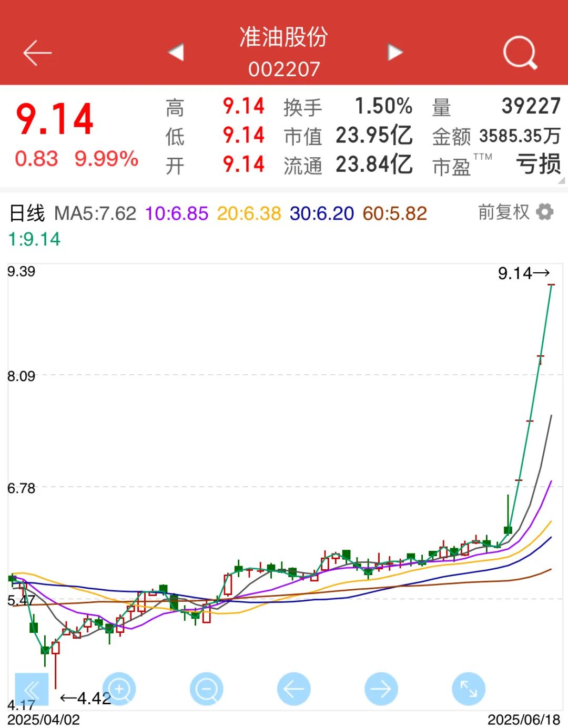Open stock search with magnifier icon
This screenshot has height=728, width=568.
[520, 53]
